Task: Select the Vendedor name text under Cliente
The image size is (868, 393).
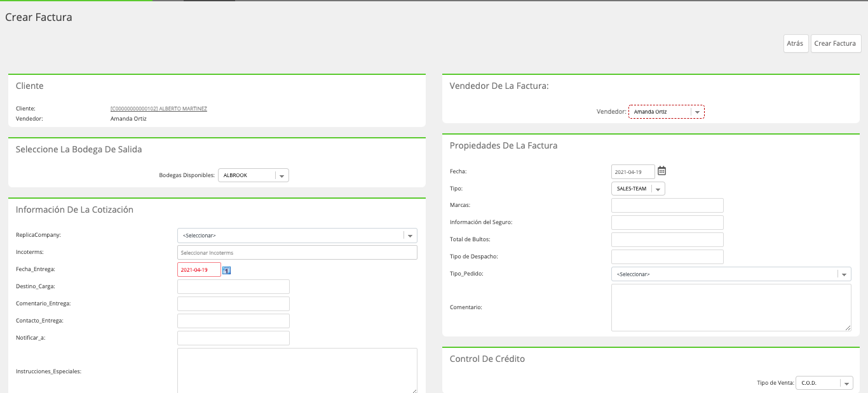Action: point(128,119)
